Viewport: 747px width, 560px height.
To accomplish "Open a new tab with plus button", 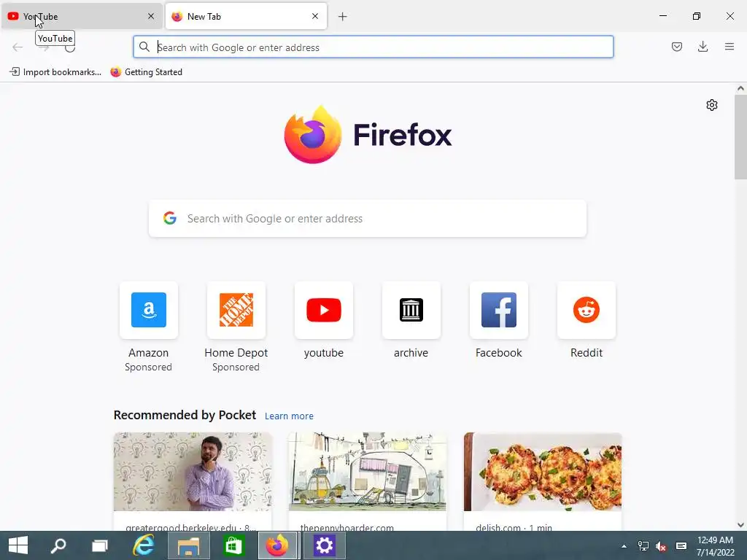I will point(343,17).
